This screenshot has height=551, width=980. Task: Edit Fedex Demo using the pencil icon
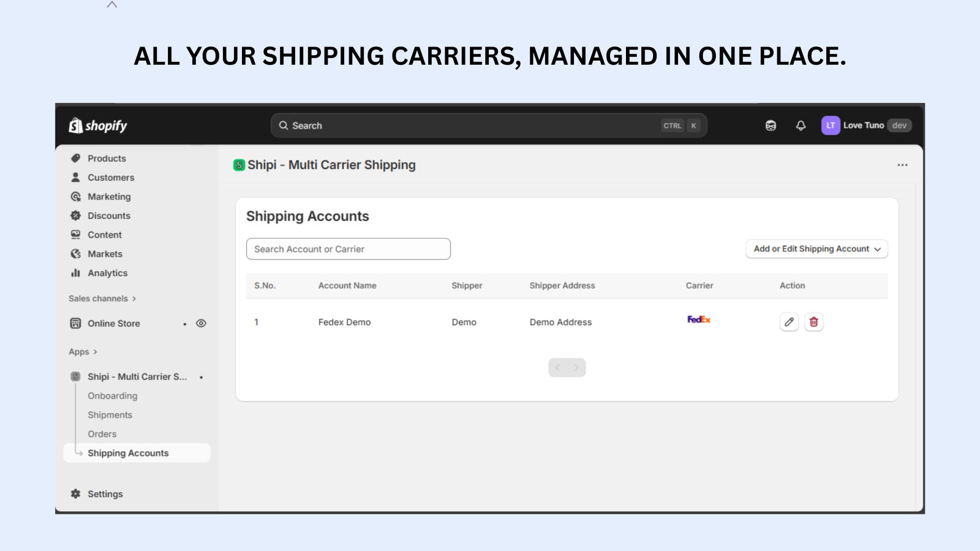(x=789, y=321)
